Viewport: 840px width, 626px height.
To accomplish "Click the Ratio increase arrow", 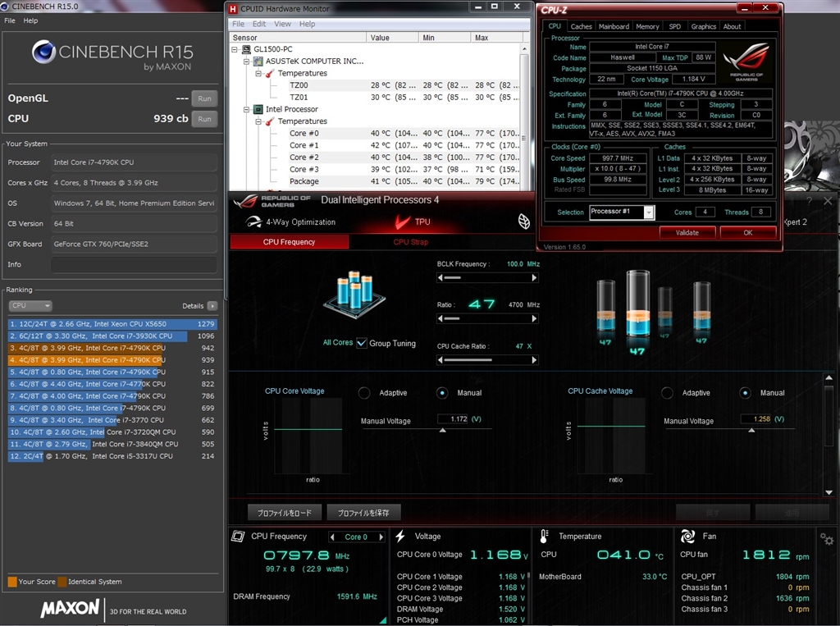I will [x=534, y=318].
